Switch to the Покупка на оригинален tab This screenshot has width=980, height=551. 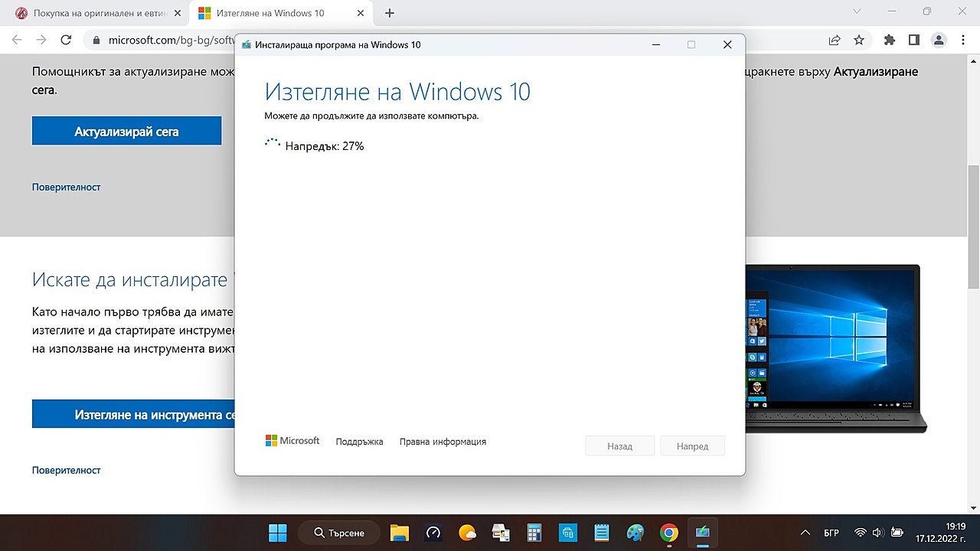click(92, 13)
